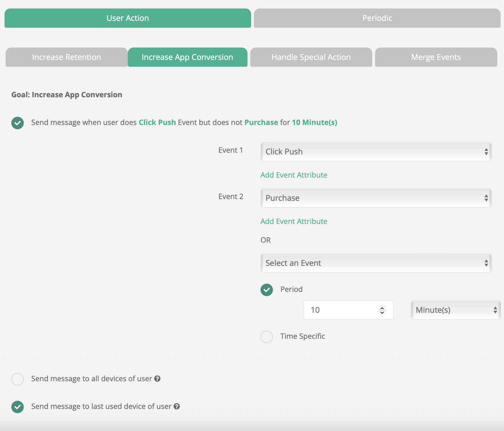Click help icon beside last used device option

(177, 406)
